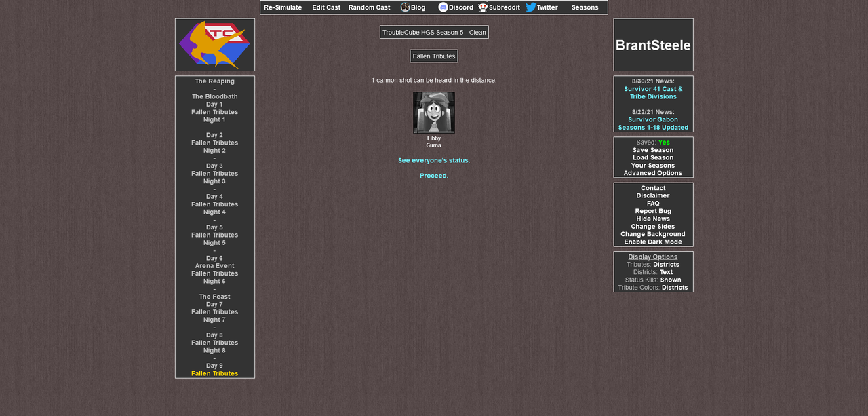Open the Discord text link

461,7
